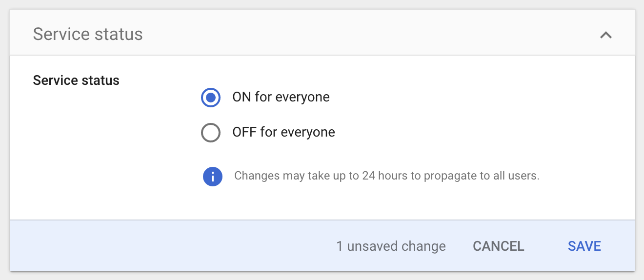Select the "ON for everyone" radio button
This screenshot has height=280, width=644.
pyautogui.click(x=211, y=98)
